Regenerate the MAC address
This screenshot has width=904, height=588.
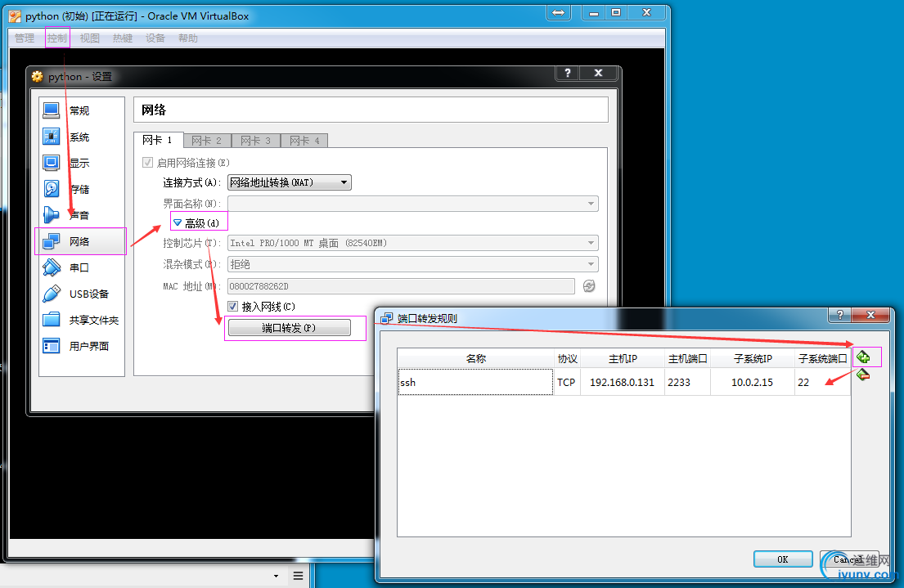[589, 286]
